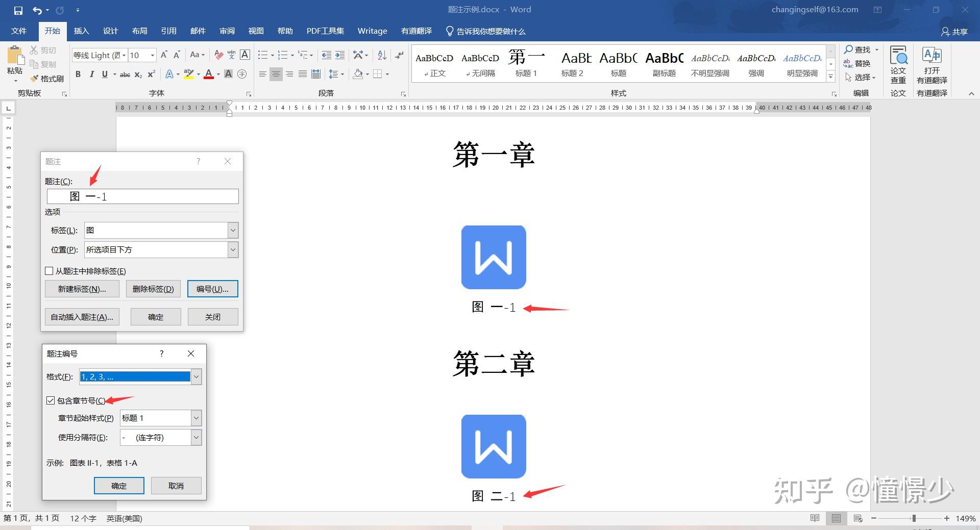Click 取消 in 题注编号 dialog
980x530 pixels.
176,486
